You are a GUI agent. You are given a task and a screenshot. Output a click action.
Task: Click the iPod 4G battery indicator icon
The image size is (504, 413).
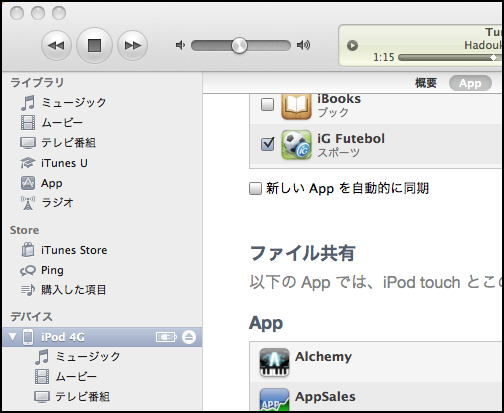(x=166, y=337)
